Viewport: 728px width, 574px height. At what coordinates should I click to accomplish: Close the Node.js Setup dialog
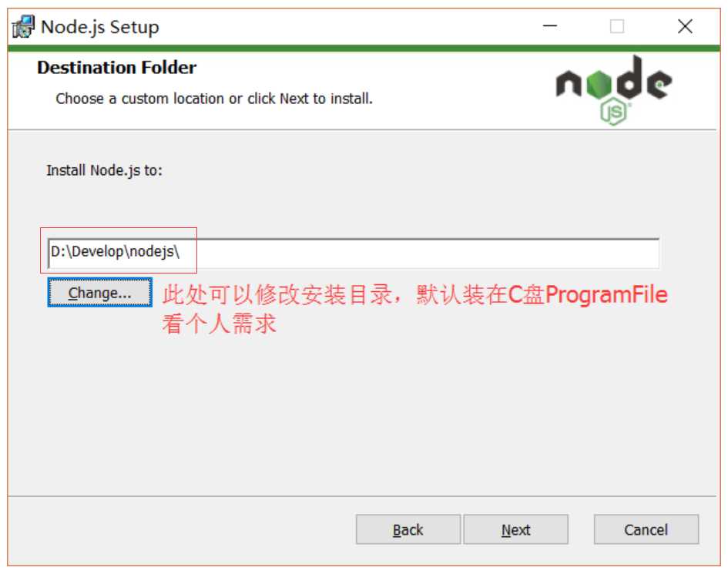point(685,26)
